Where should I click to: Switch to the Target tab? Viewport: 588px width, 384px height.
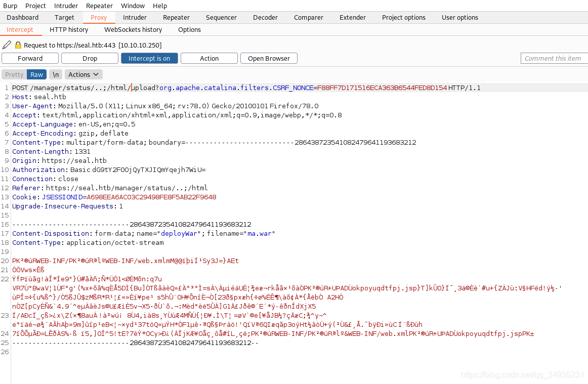tap(64, 17)
